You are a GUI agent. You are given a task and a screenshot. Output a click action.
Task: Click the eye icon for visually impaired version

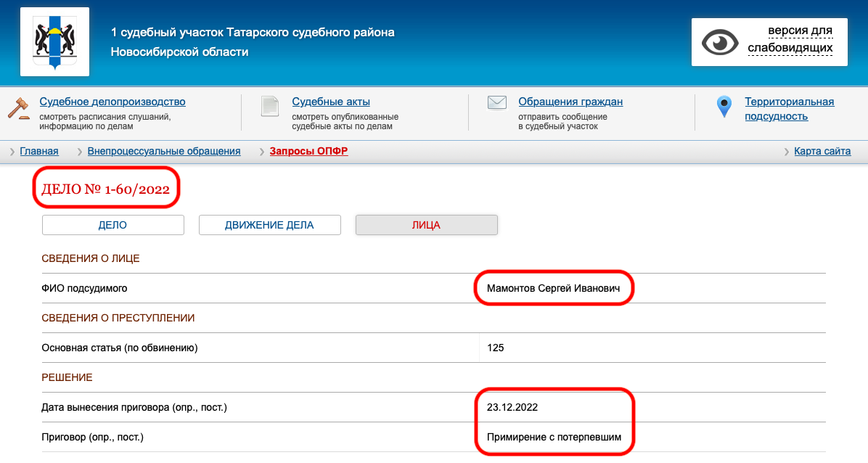(x=719, y=42)
